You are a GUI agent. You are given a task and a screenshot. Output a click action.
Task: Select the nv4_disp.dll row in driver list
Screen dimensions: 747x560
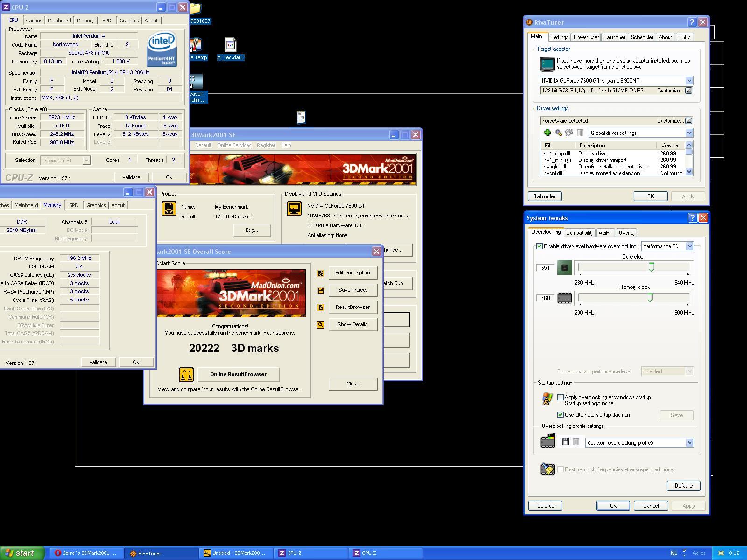[612, 154]
